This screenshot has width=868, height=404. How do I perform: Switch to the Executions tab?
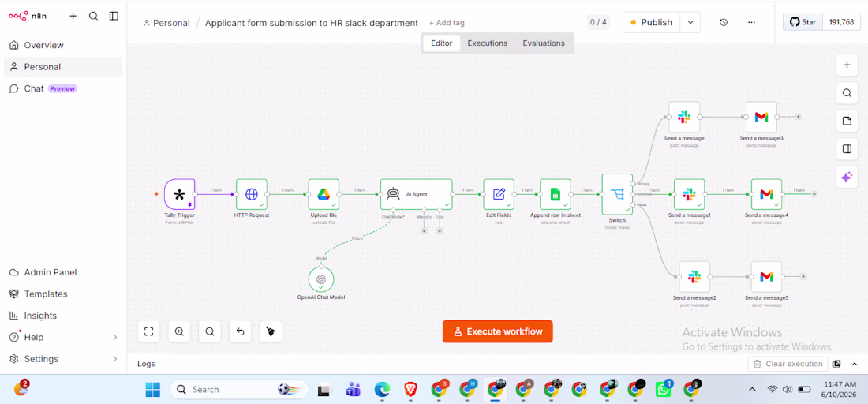(487, 43)
